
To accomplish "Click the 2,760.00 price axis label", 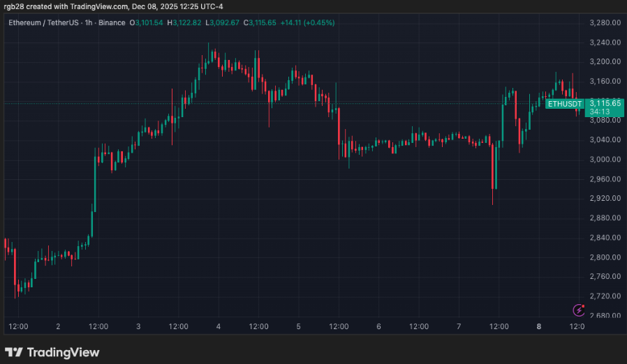I will click(605, 277).
